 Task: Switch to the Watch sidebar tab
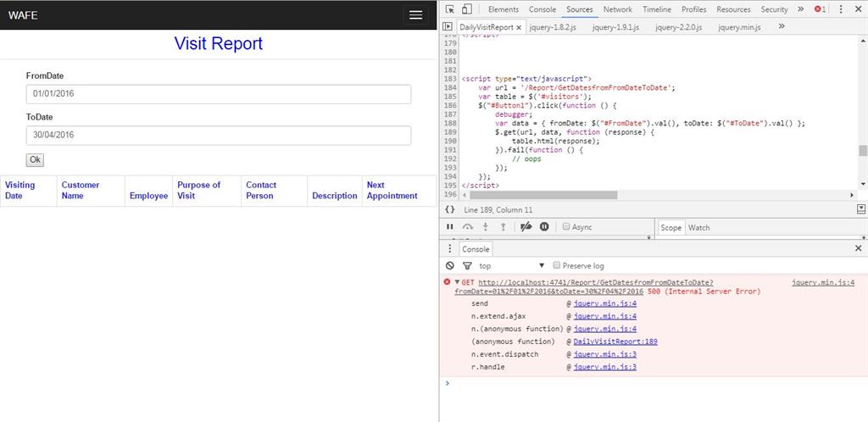pos(698,228)
